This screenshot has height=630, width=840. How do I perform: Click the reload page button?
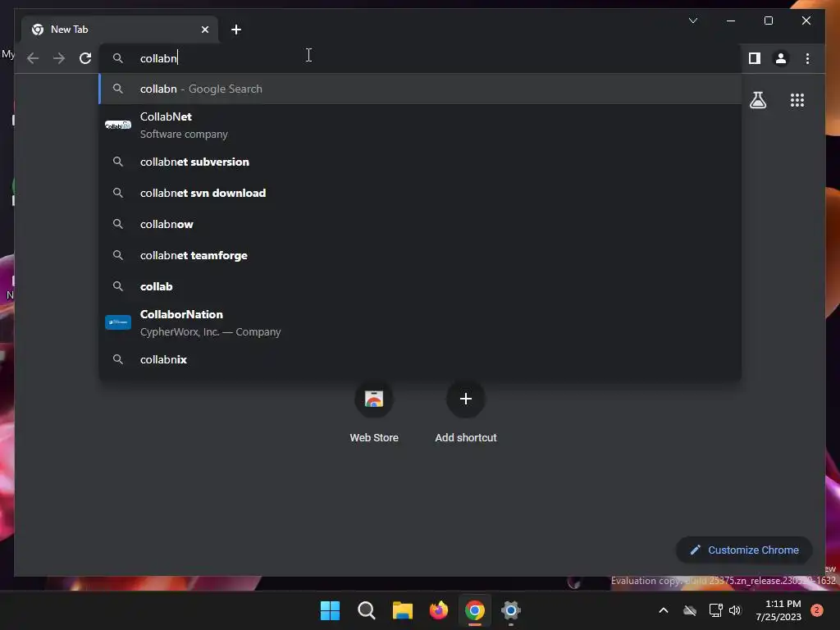[x=85, y=58]
